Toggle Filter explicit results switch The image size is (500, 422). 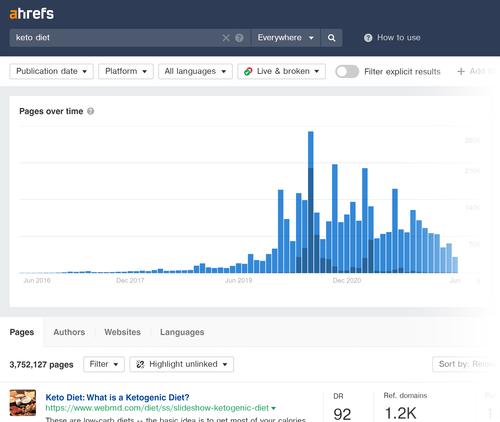(x=347, y=71)
